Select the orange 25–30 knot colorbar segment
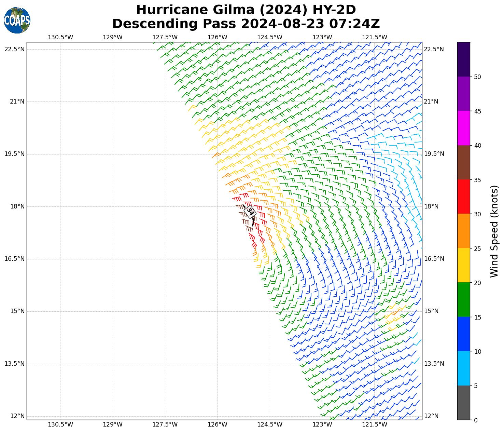 click(463, 231)
